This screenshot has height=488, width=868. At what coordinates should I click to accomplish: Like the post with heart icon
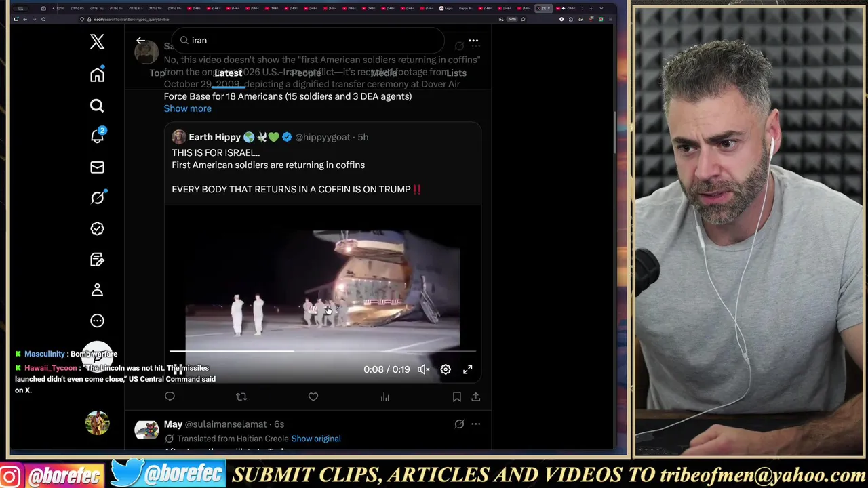(313, 396)
